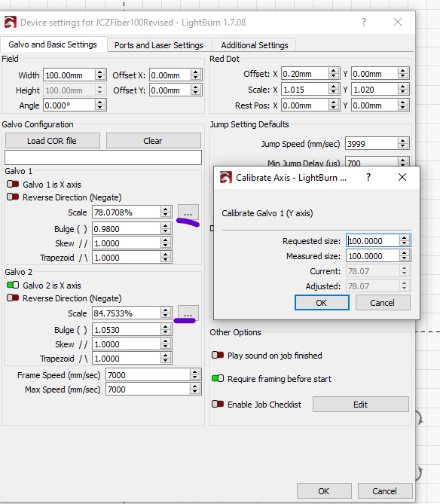440x504 pixels.
Task: Open Galvo 2 scale calibration button (…)
Action: tap(188, 313)
